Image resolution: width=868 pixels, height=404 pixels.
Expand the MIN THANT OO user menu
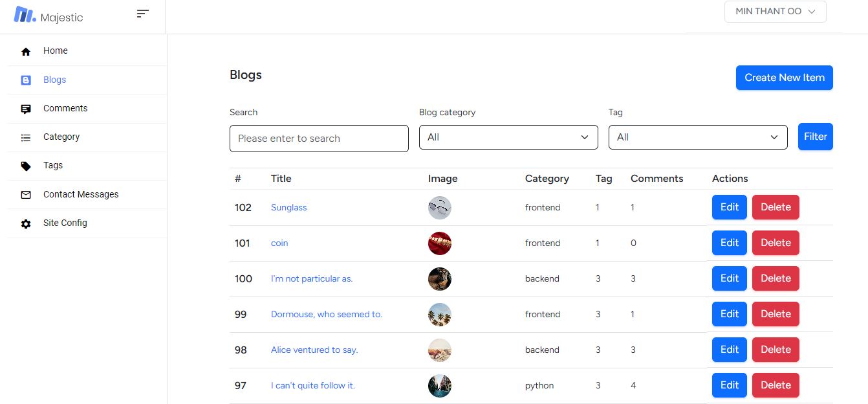775,12
